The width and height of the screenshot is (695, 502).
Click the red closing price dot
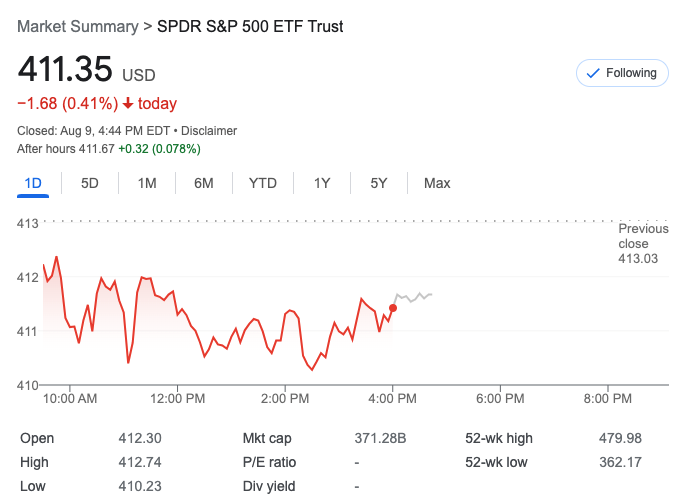(x=393, y=307)
